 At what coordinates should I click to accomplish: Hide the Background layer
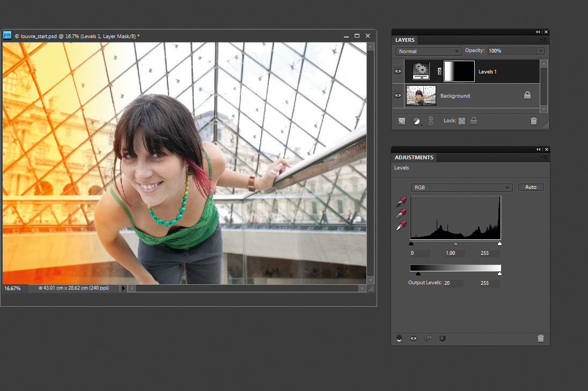coord(398,95)
